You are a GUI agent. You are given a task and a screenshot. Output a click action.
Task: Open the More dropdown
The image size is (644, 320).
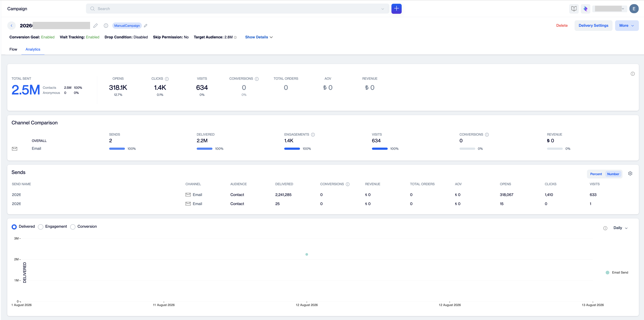coord(626,26)
